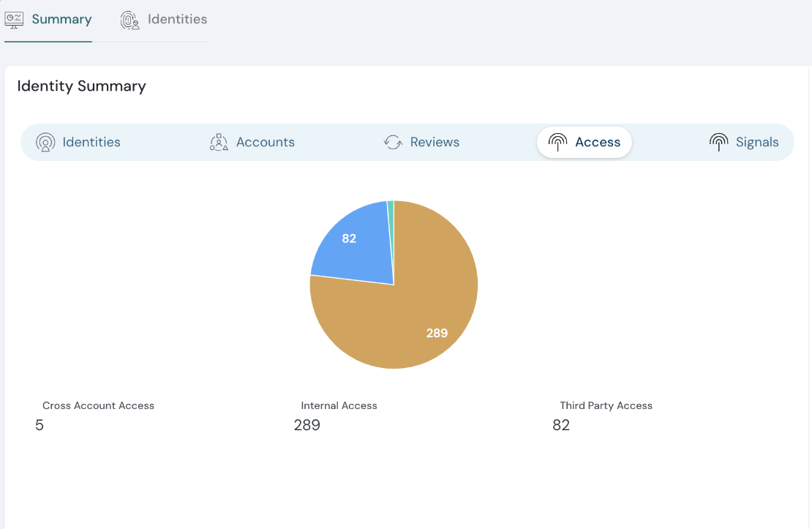Image resolution: width=812 pixels, height=529 pixels.
Task: Click the person icon next to Identities filter
Action: pyautogui.click(x=46, y=142)
